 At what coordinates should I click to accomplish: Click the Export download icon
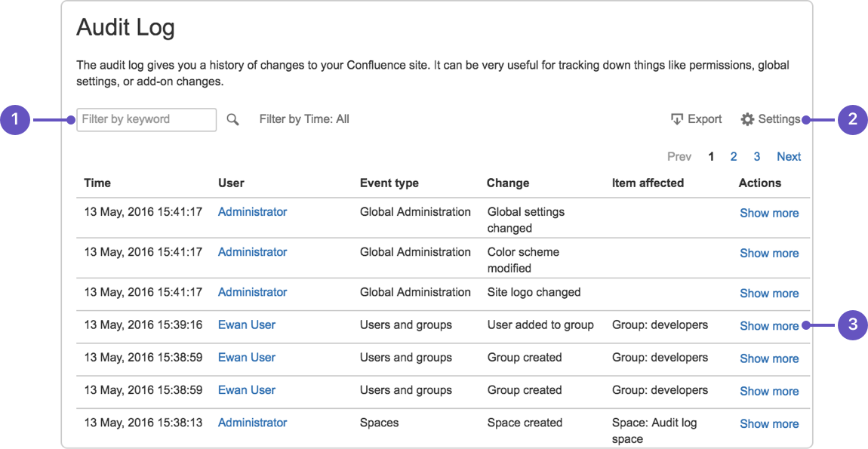click(x=677, y=119)
